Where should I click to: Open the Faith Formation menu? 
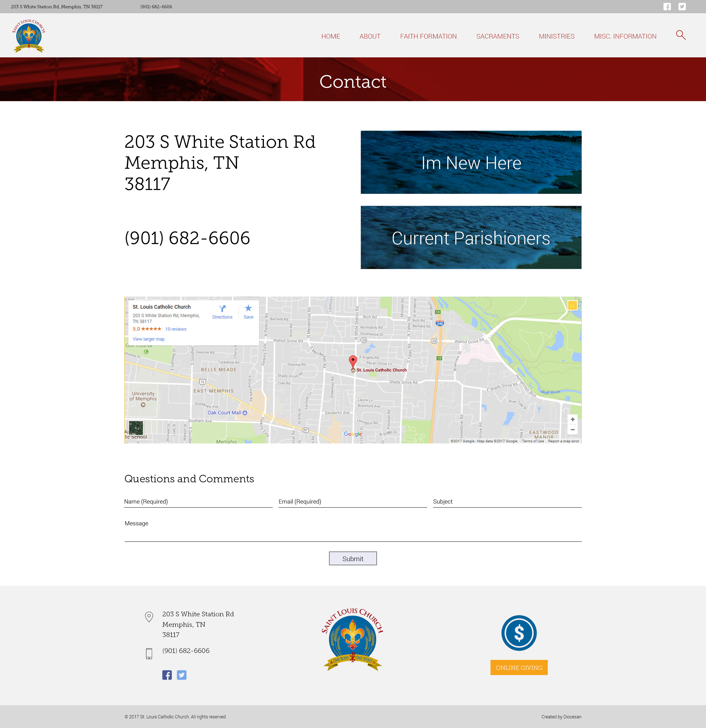(x=428, y=36)
